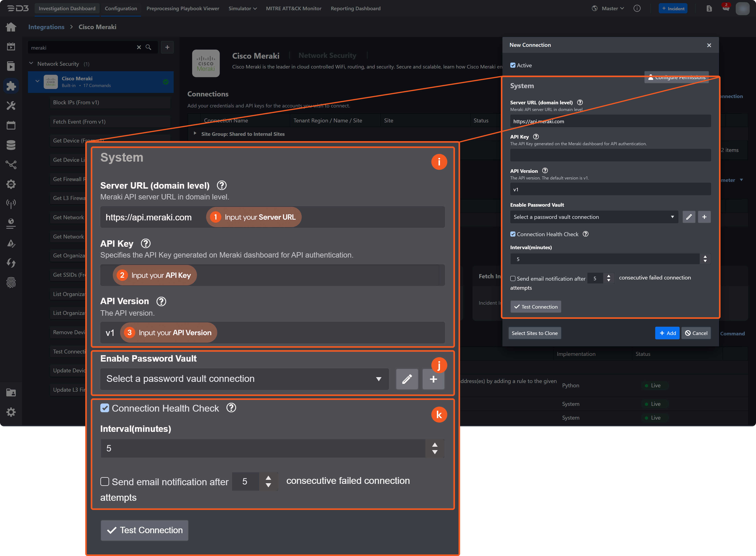This screenshot has width=756, height=556.
Task: Uncheck the Active checkbox
Action: click(x=513, y=65)
